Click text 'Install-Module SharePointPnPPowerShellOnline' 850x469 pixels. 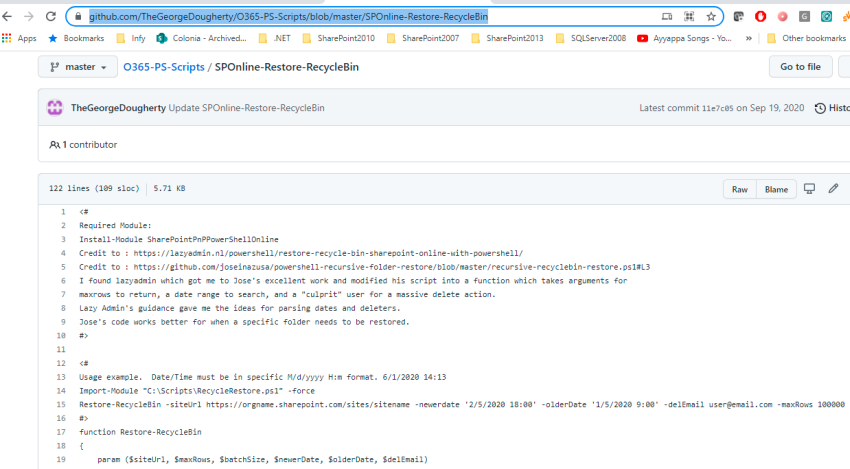179,240
